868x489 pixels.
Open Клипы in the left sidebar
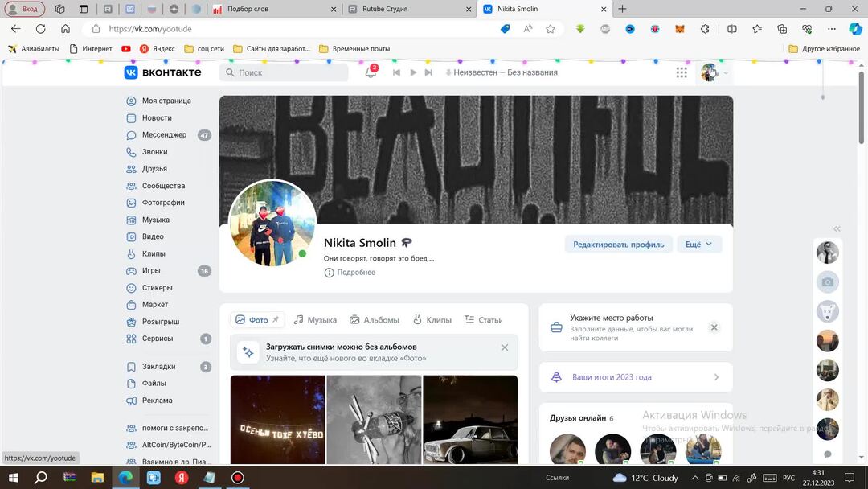pos(145,253)
